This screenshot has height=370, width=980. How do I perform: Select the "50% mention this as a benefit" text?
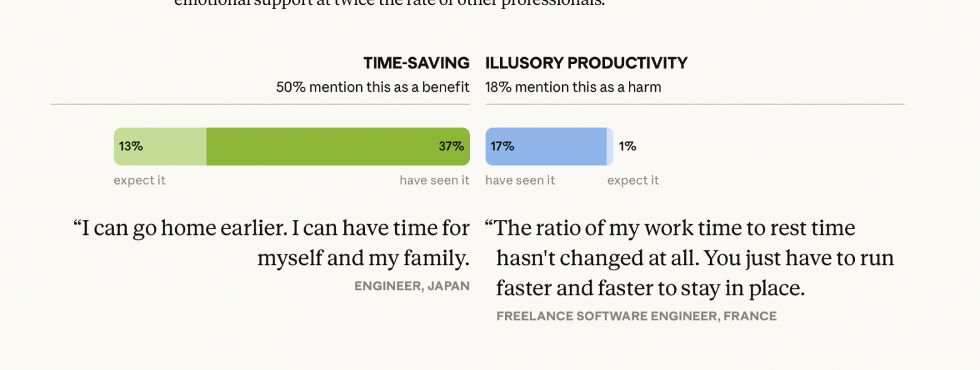373,87
